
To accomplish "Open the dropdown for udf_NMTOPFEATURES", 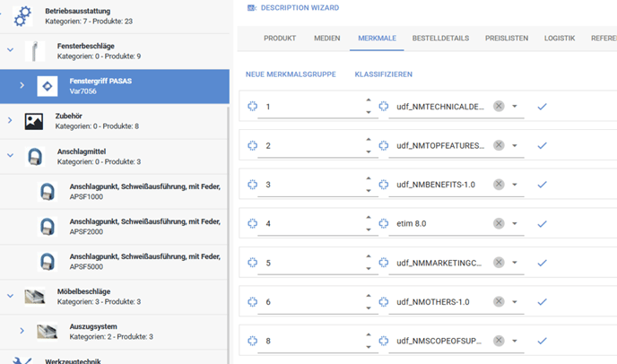I will 516,146.
